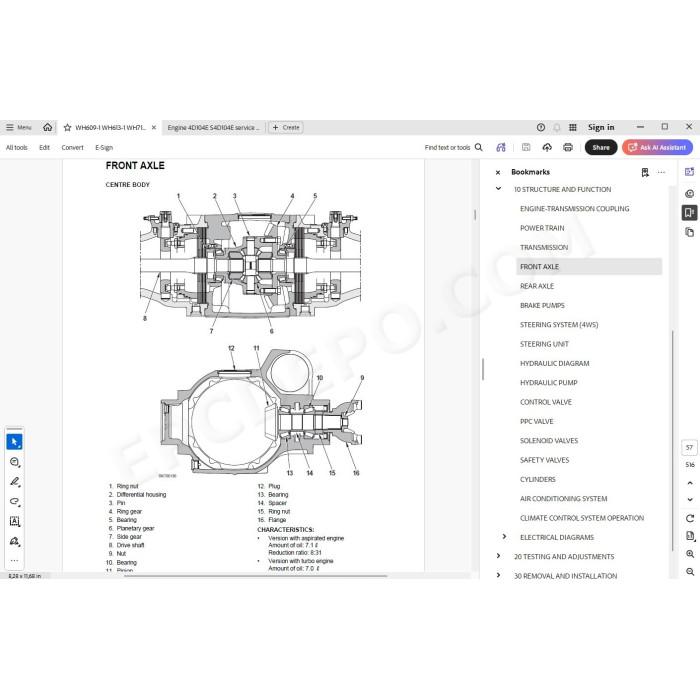Viewport: 700px width, 700px height.
Task: Click the cloud upload icon
Action: [547, 147]
